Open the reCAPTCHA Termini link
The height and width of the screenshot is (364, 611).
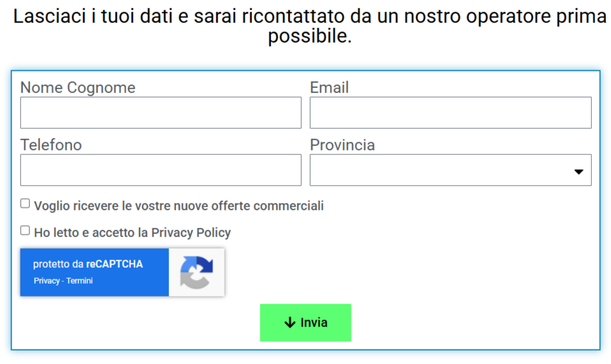80,281
